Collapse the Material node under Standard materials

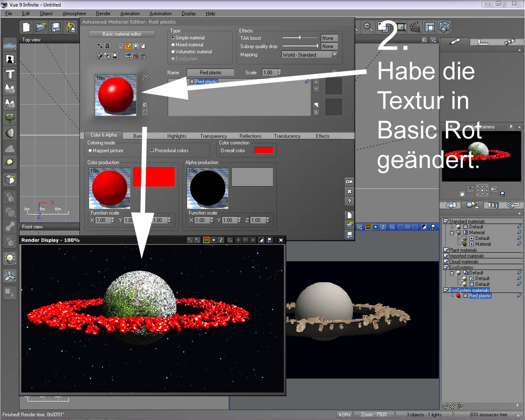452,233
